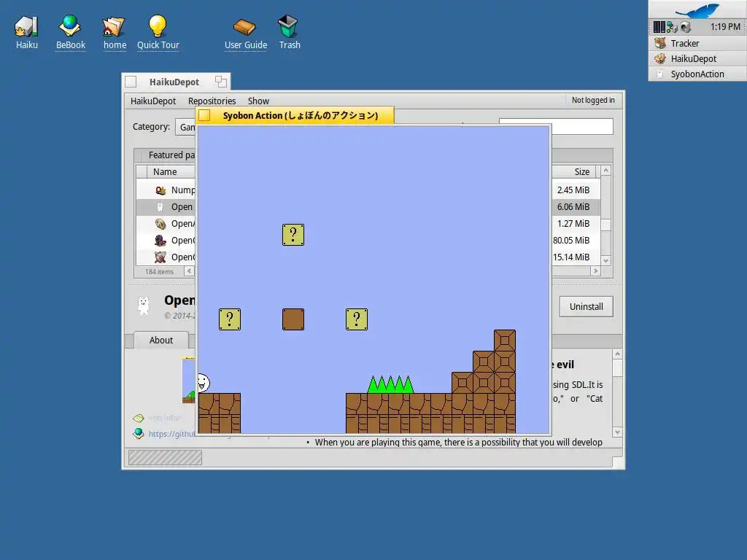
Task: Launch the Quick Tour lightbulb icon
Action: pyautogui.click(x=158, y=32)
